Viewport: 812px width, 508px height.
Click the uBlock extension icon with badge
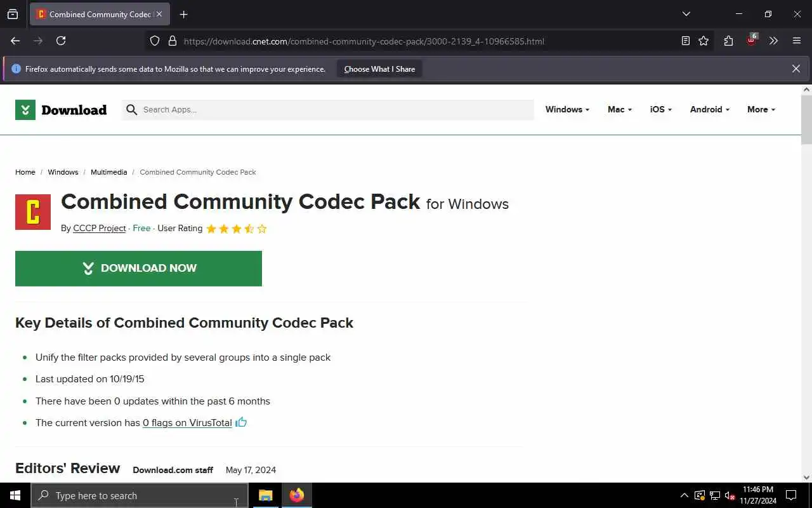point(752,40)
